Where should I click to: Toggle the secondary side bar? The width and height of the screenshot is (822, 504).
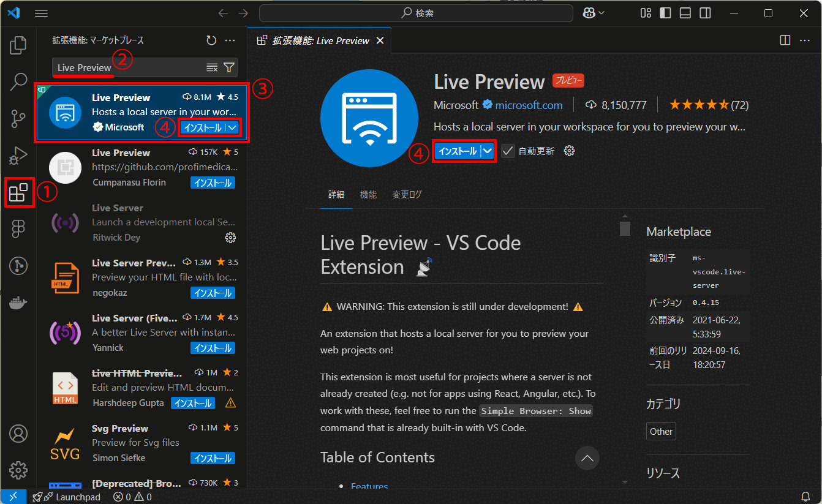point(705,13)
